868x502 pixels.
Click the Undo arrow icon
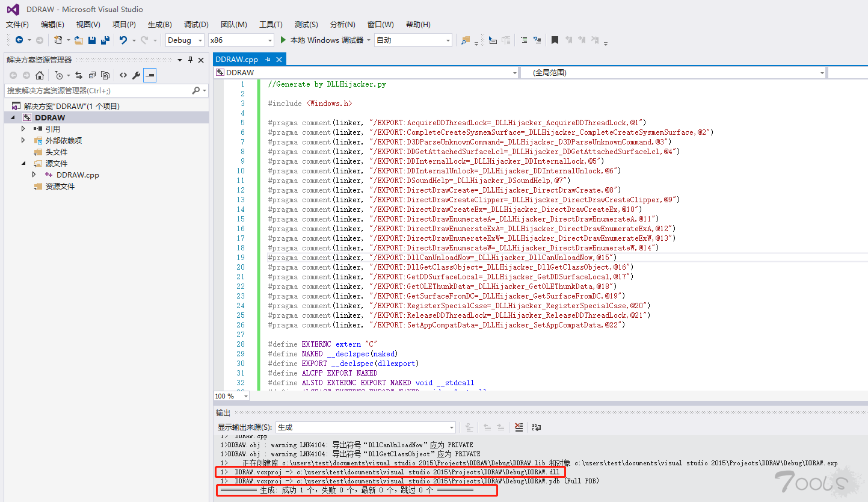click(x=123, y=40)
